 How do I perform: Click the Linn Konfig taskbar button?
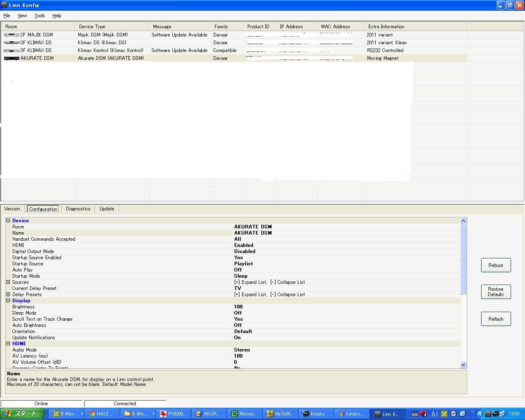pos(387,414)
